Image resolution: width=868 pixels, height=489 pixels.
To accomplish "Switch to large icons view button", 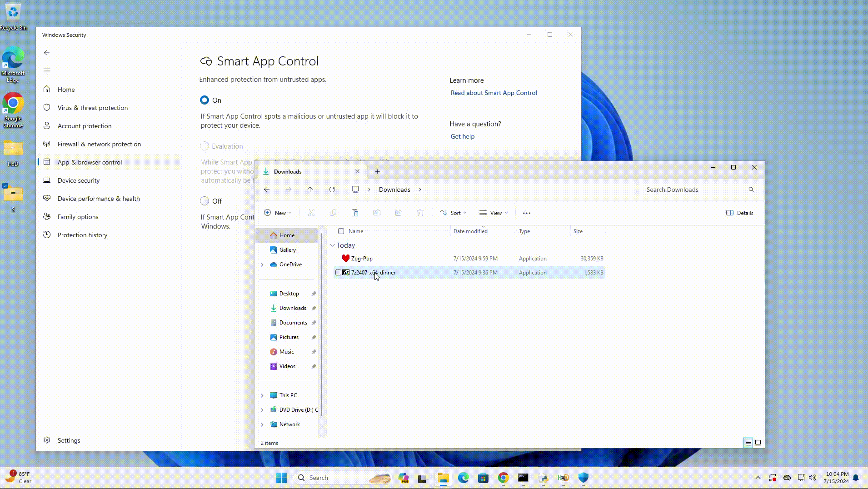I will tap(758, 443).
